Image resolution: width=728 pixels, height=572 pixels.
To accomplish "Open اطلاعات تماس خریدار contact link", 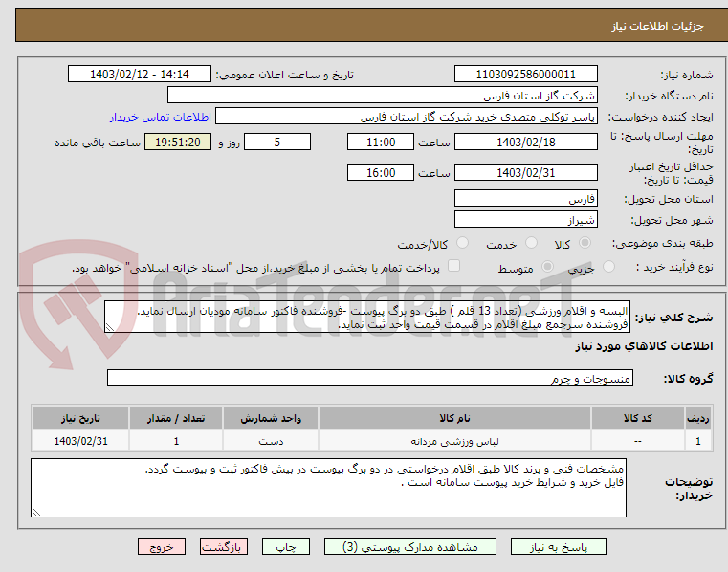I will (x=161, y=117).
